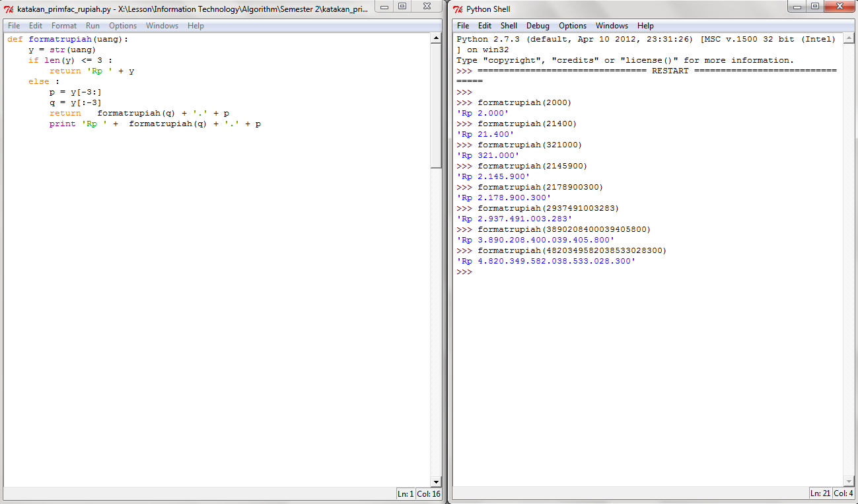858x504 pixels.
Task: Click the shell command 'formatrupiah(2145900)'
Action: pyautogui.click(x=532, y=166)
